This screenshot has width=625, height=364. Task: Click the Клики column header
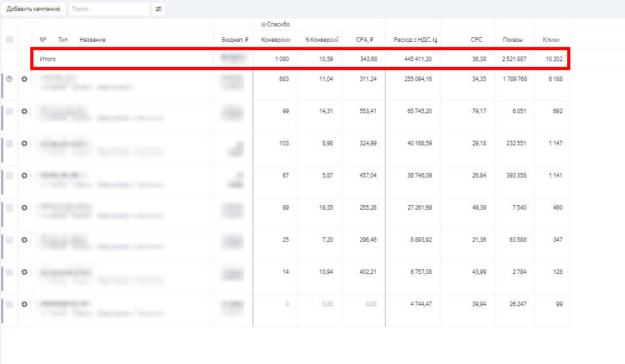[551, 39]
